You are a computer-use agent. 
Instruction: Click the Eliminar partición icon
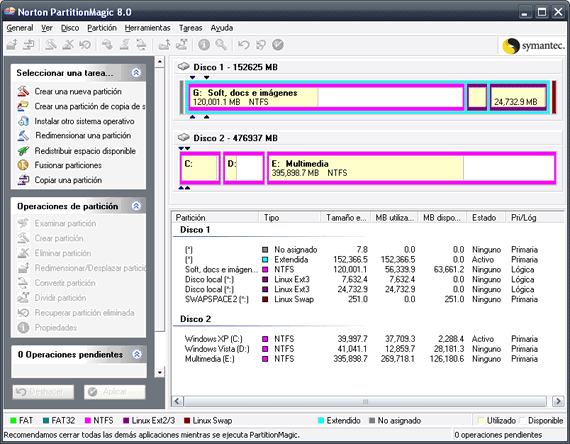coord(23,253)
